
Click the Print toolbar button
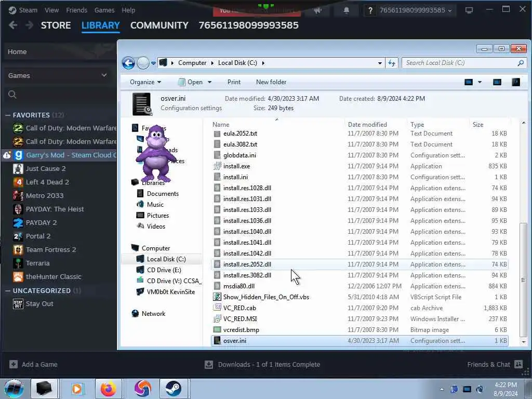tap(234, 82)
